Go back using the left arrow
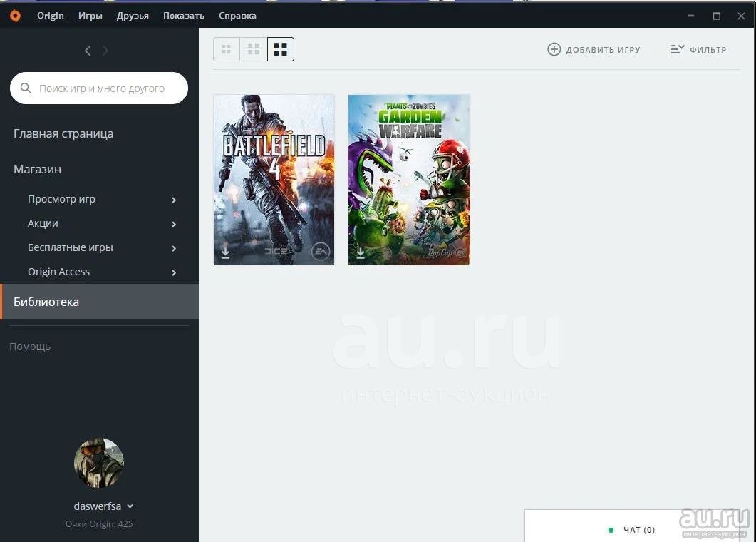756x542 pixels. click(x=88, y=51)
